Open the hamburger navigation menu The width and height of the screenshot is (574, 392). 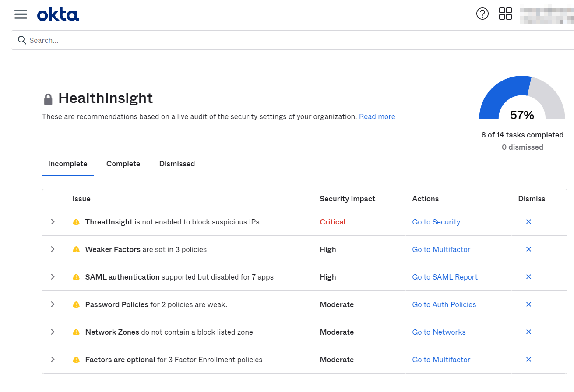[x=21, y=14]
